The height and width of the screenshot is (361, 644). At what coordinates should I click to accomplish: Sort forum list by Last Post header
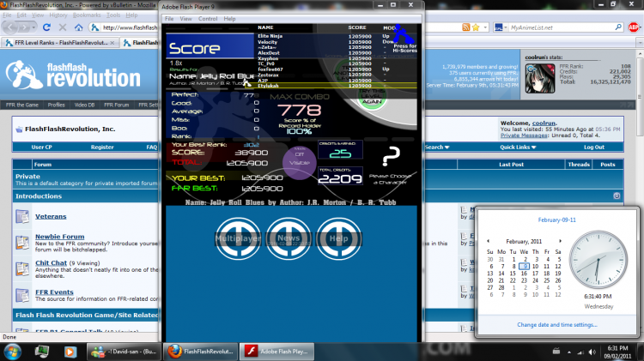[511, 164]
